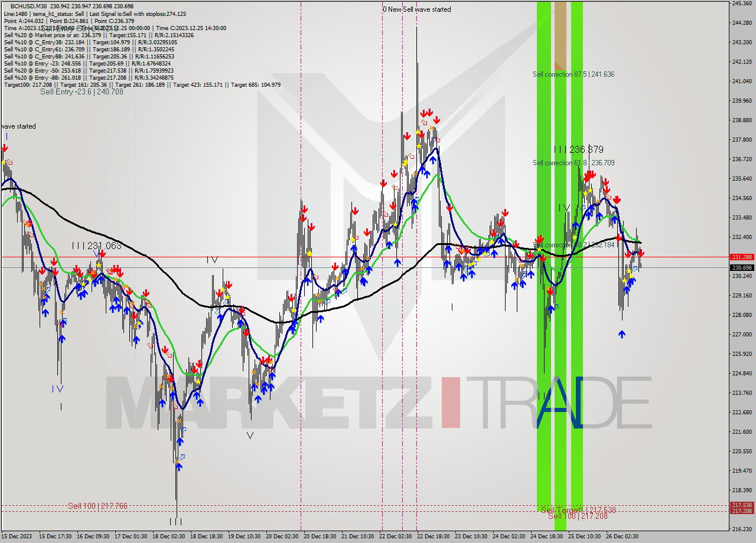Click the '24 Dec 18:30' time axis label
Image resolution: width=756 pixels, height=543 pixels.
click(546, 537)
